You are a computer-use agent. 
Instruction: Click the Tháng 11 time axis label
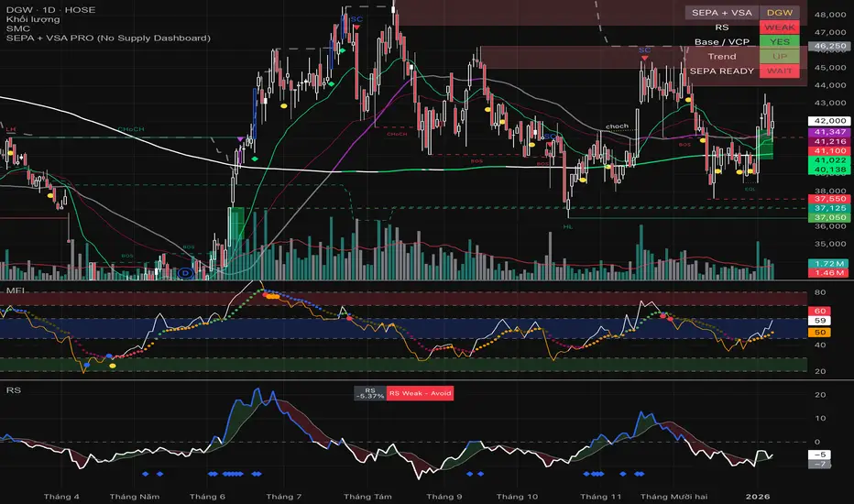600,497
